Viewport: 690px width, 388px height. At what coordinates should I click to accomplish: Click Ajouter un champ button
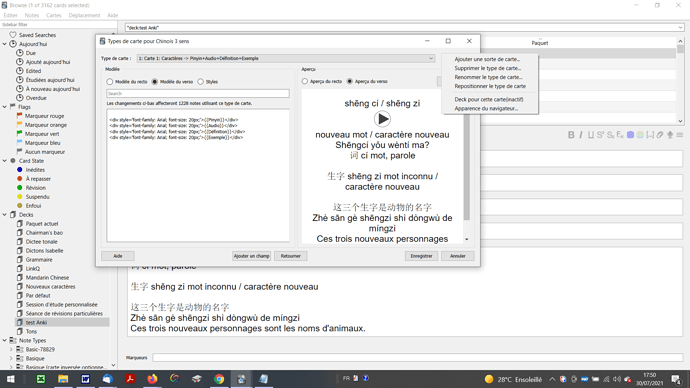(251, 256)
